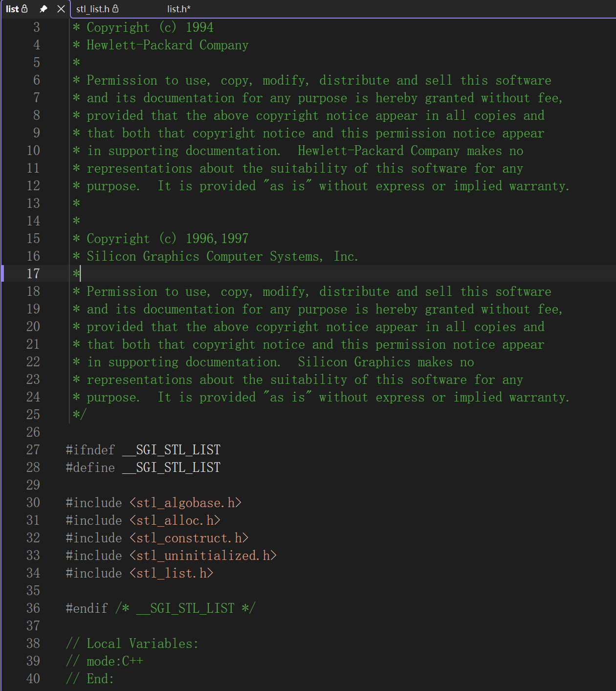This screenshot has height=691, width=616.
Task: Click the mode:C++ comment line
Action: click(105, 661)
